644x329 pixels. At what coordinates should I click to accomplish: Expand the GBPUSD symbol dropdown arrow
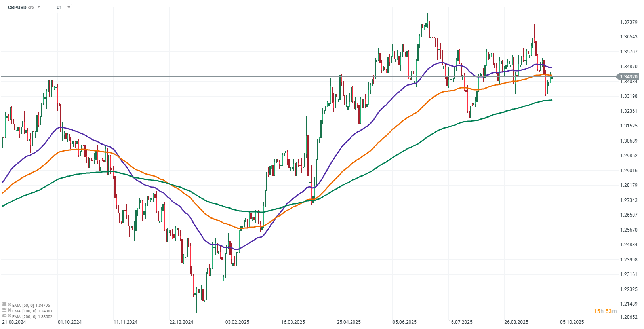point(39,7)
